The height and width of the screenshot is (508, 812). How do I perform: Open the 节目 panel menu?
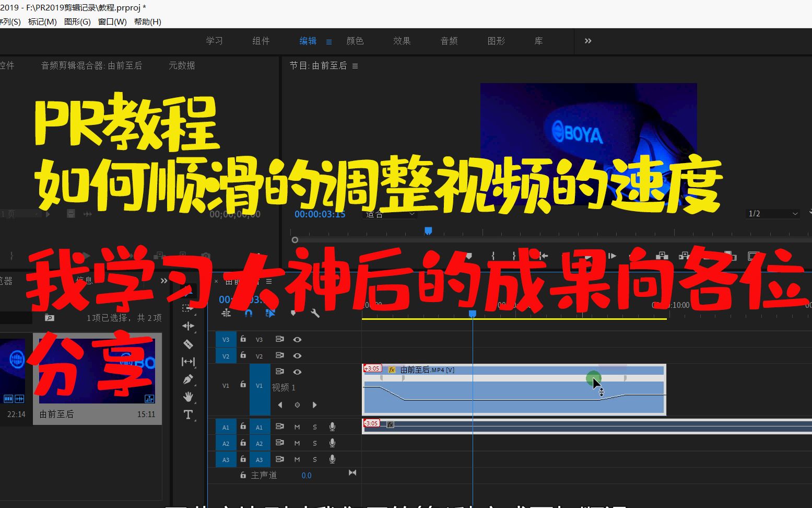click(355, 65)
